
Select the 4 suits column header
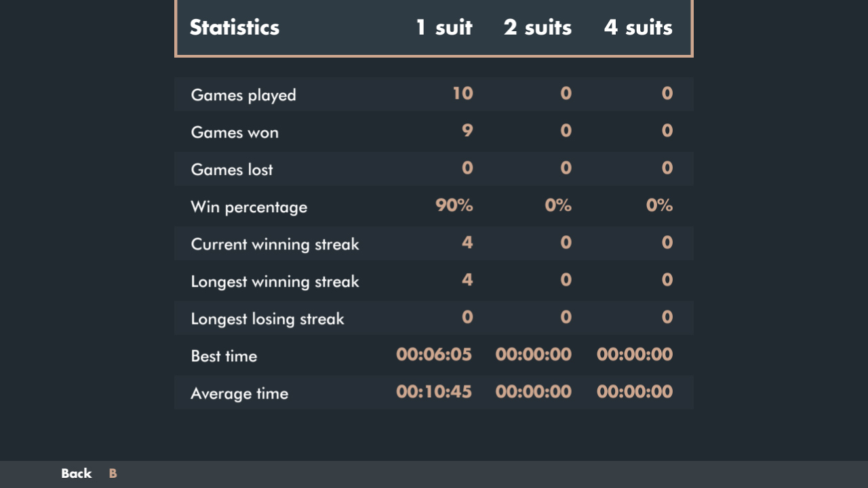coord(637,28)
